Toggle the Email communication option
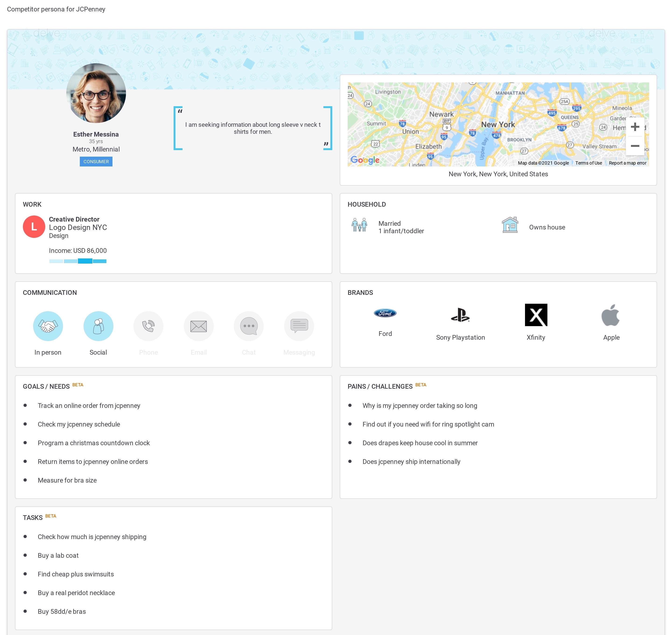 199,326
